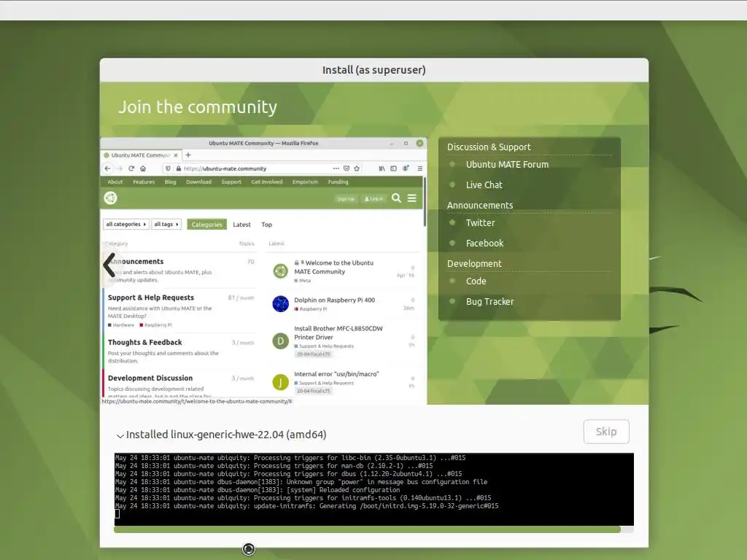The height and width of the screenshot is (560, 747).
Task: Open the Bug Tracker link
Action: [489, 302]
